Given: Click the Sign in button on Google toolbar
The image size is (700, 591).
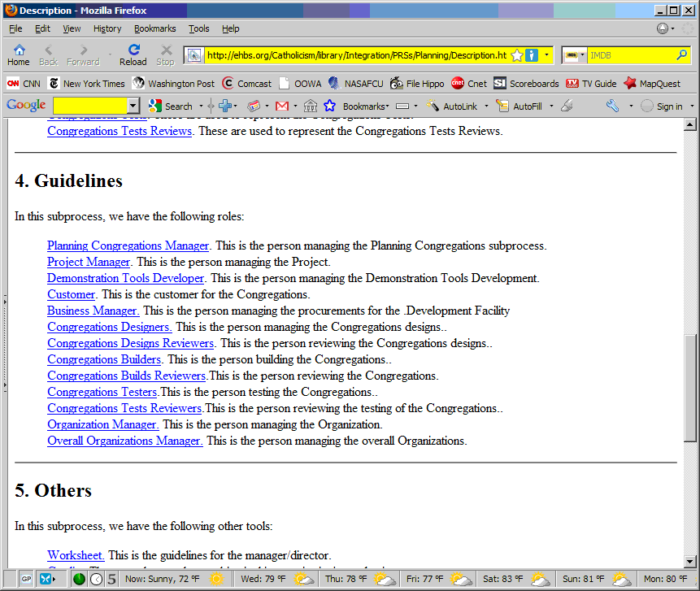Looking at the screenshot, I should tap(662, 106).
